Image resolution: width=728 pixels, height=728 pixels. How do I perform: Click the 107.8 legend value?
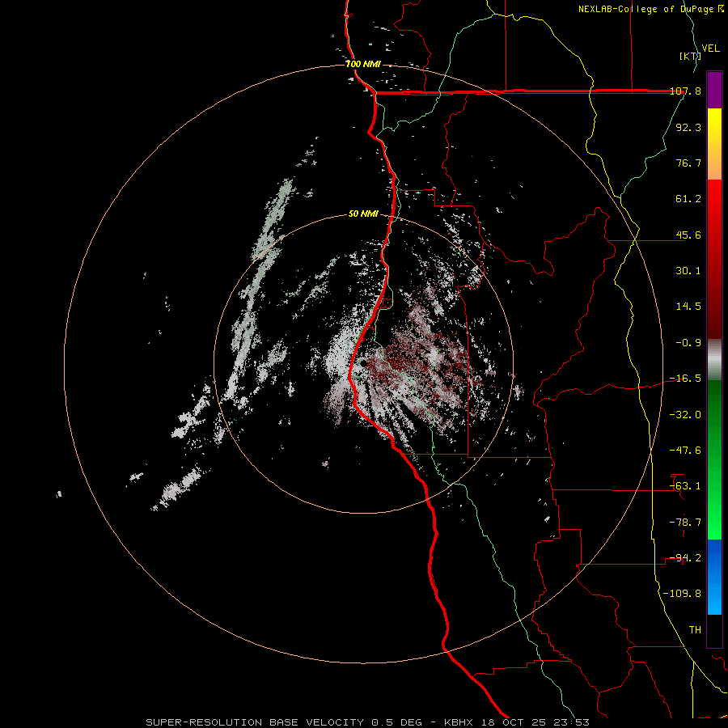click(686, 91)
